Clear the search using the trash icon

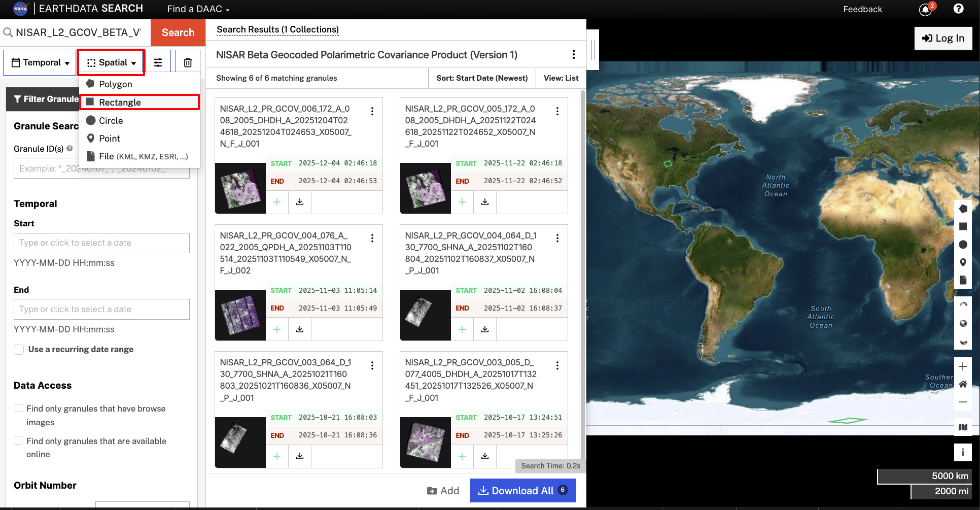(x=187, y=62)
